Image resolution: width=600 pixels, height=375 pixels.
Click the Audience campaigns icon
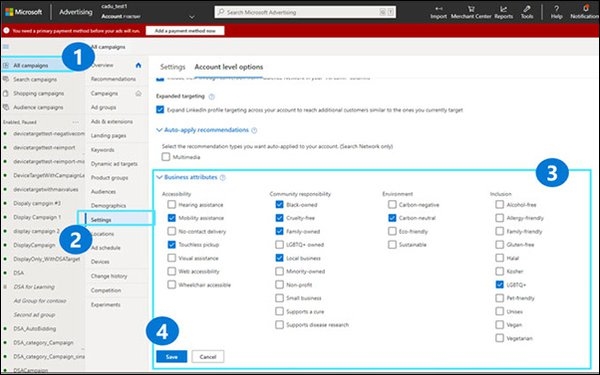(x=6, y=108)
